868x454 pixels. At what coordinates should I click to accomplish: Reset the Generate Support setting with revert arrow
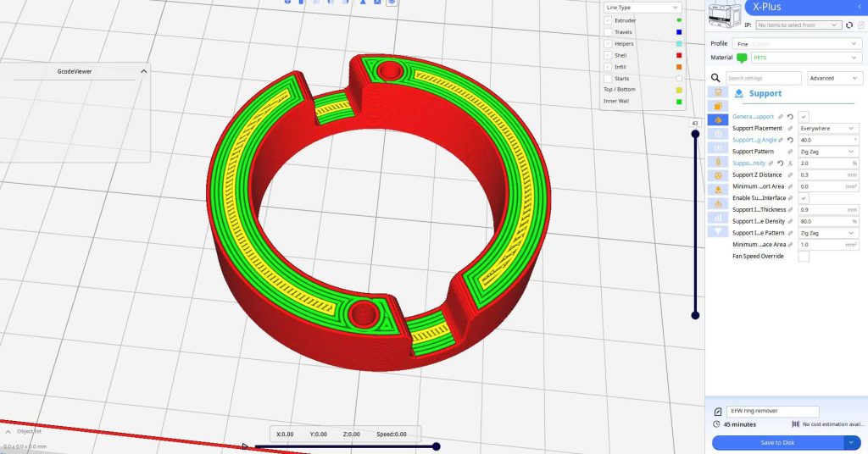tap(790, 117)
